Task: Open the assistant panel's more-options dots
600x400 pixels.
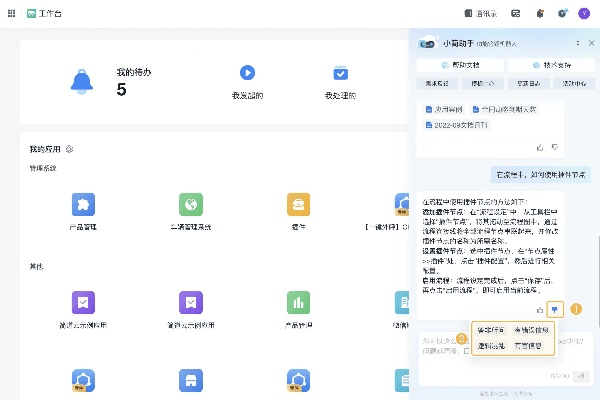Action: 578,43
